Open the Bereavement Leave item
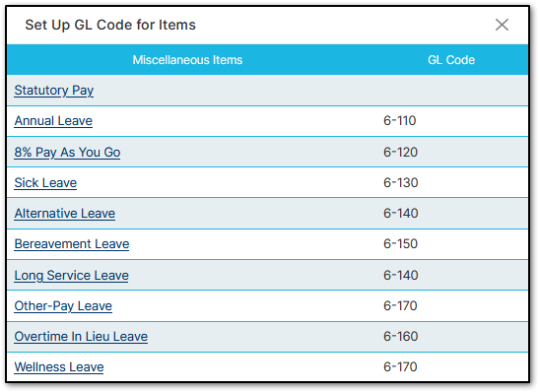 pyautogui.click(x=72, y=244)
